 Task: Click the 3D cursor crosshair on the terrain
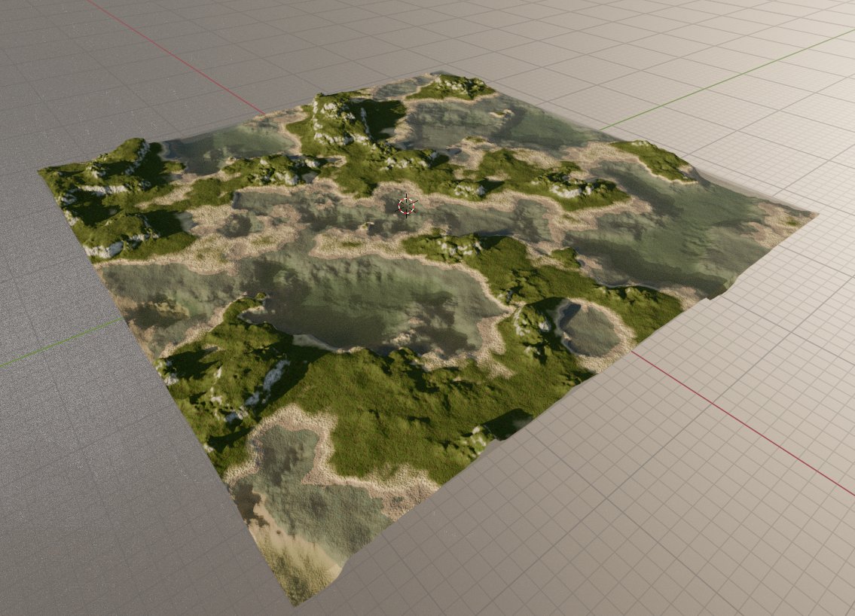[406, 206]
